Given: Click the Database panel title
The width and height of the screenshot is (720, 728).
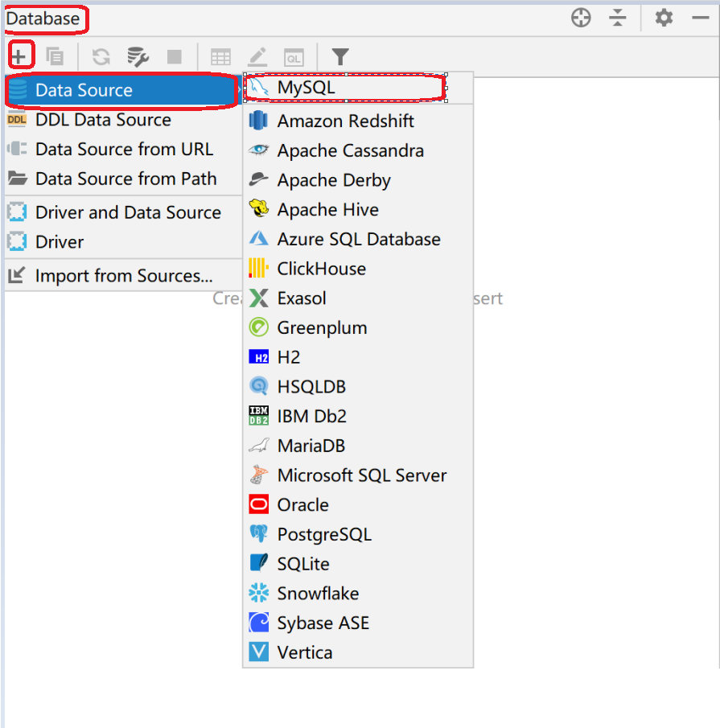Looking at the screenshot, I should point(43,19).
